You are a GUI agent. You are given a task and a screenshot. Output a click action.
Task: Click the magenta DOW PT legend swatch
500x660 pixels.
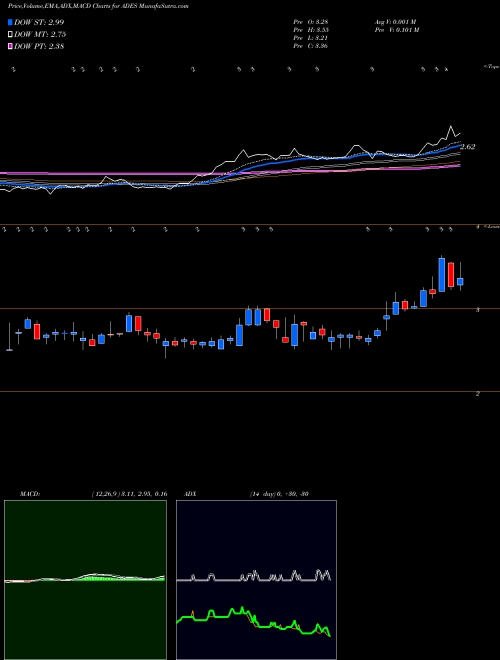[10, 47]
